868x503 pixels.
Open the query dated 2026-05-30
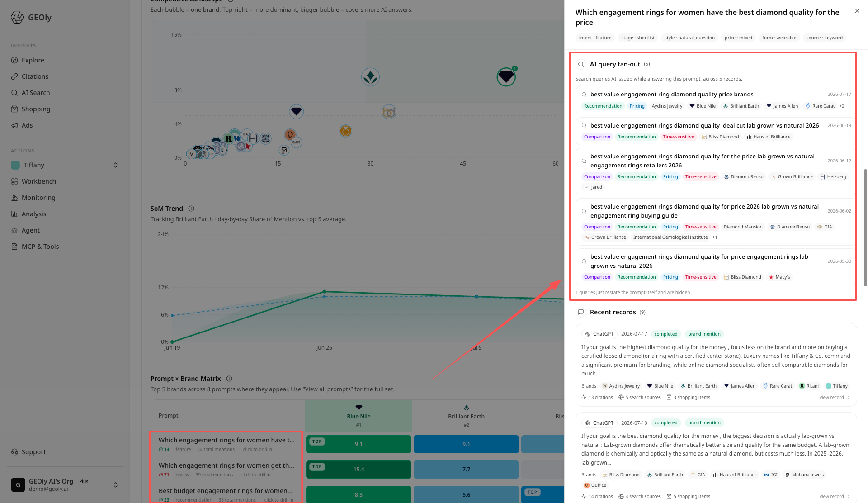pos(716,267)
